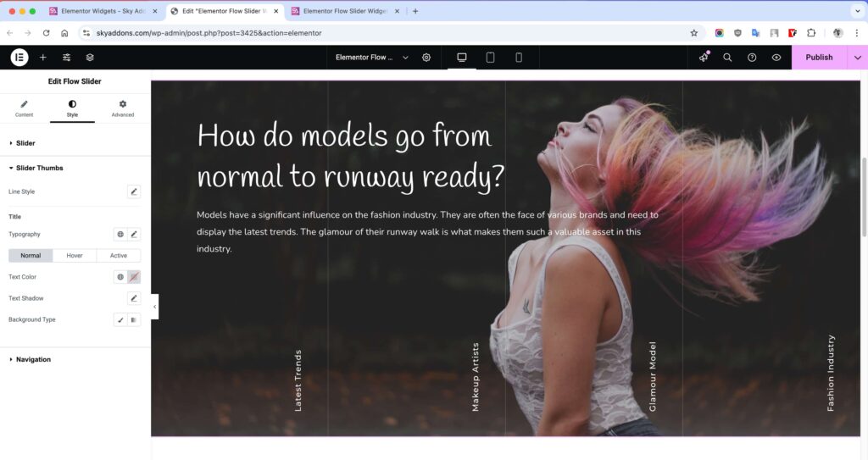Image resolution: width=868 pixels, height=460 pixels.
Task: Edit Line Style with pencil icon
Action: coord(133,191)
